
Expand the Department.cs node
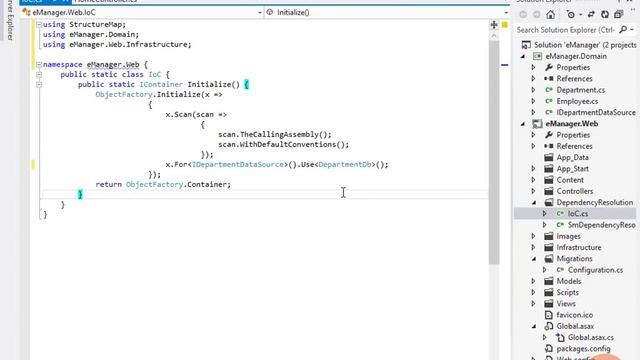[533, 90]
